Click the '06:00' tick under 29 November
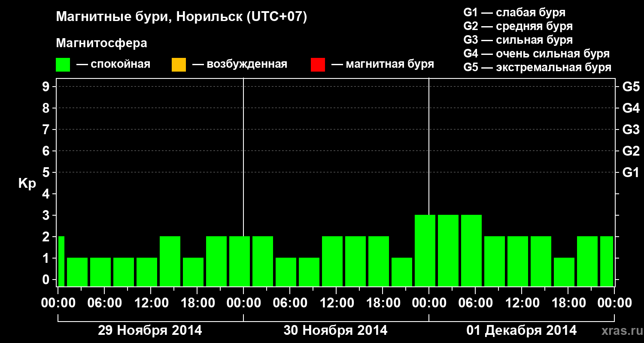Image resolution: width=644 pixels, height=343 pixels. 104,303
